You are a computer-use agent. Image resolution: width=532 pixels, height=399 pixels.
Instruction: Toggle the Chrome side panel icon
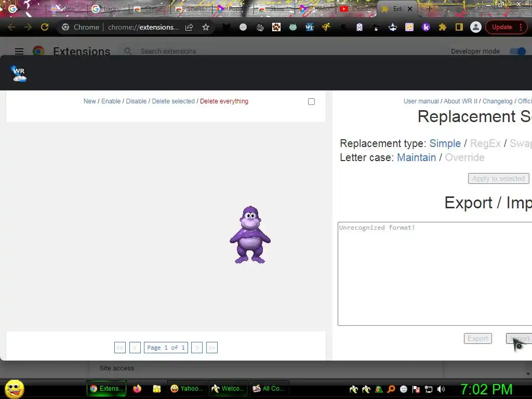[459, 27]
